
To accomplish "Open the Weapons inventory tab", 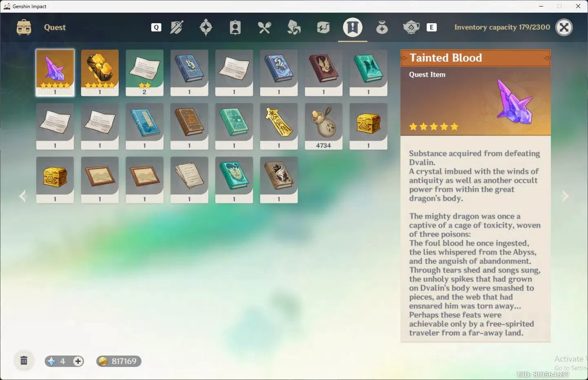I will point(177,27).
